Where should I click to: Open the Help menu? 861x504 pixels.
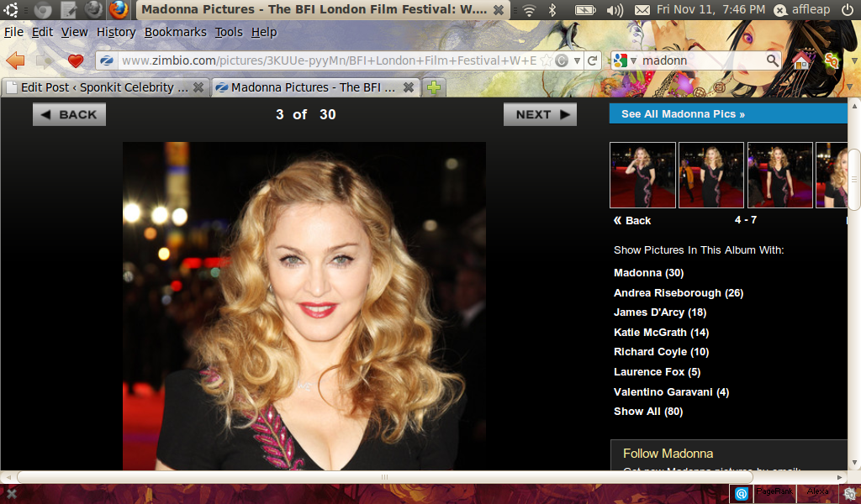tap(264, 33)
